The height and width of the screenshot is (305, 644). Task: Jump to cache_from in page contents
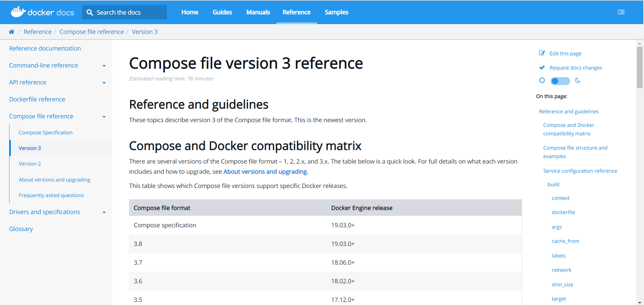tap(565, 241)
